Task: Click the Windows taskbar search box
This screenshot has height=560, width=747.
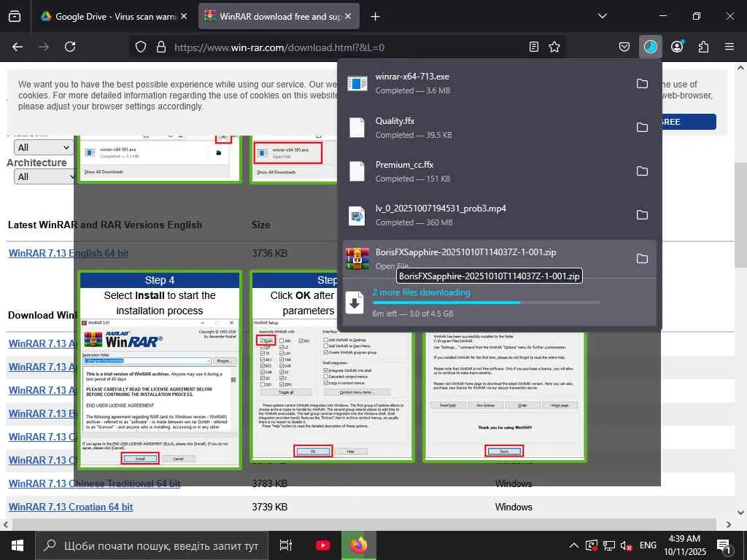Action: 152,545
